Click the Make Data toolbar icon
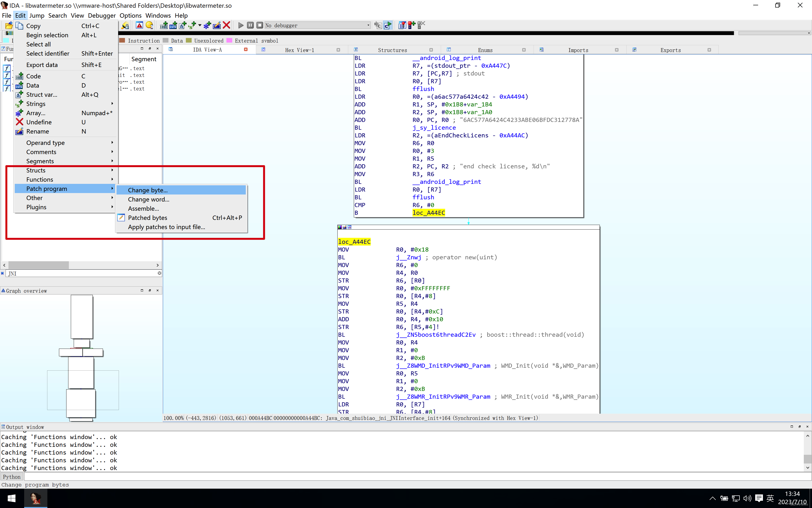The width and height of the screenshot is (812, 508). [173, 25]
